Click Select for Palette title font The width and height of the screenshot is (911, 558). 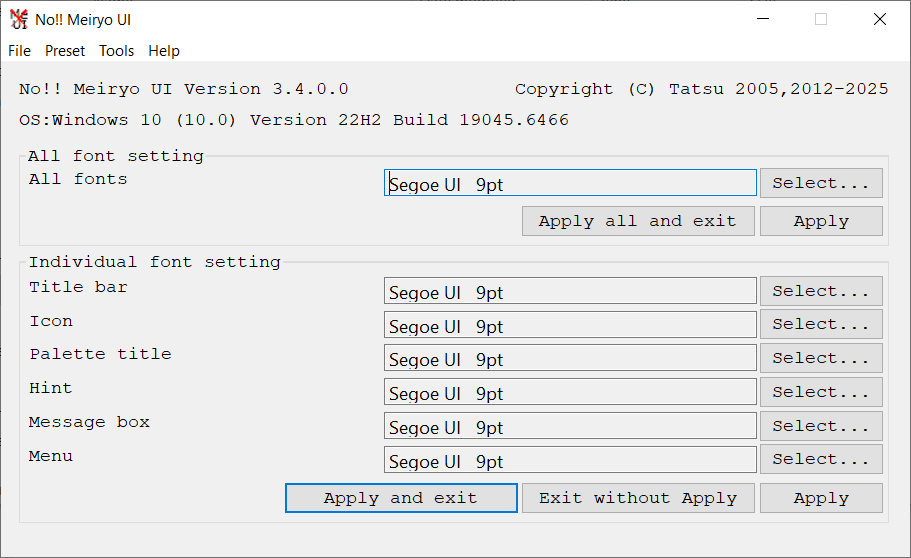(x=820, y=358)
